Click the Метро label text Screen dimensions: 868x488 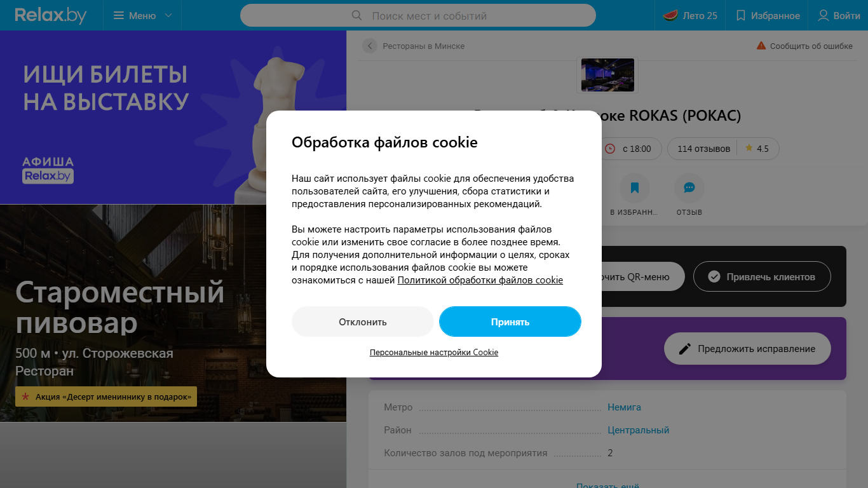398,407
